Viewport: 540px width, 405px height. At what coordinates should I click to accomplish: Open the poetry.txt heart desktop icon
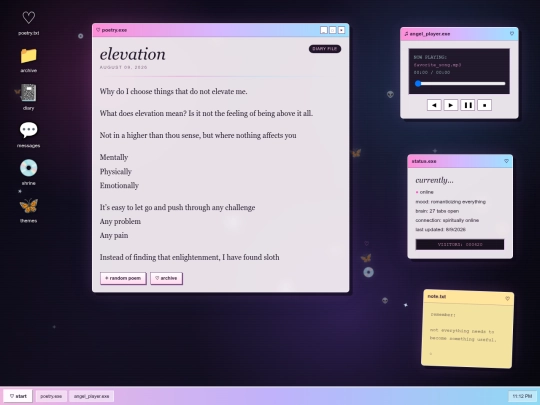click(29, 23)
